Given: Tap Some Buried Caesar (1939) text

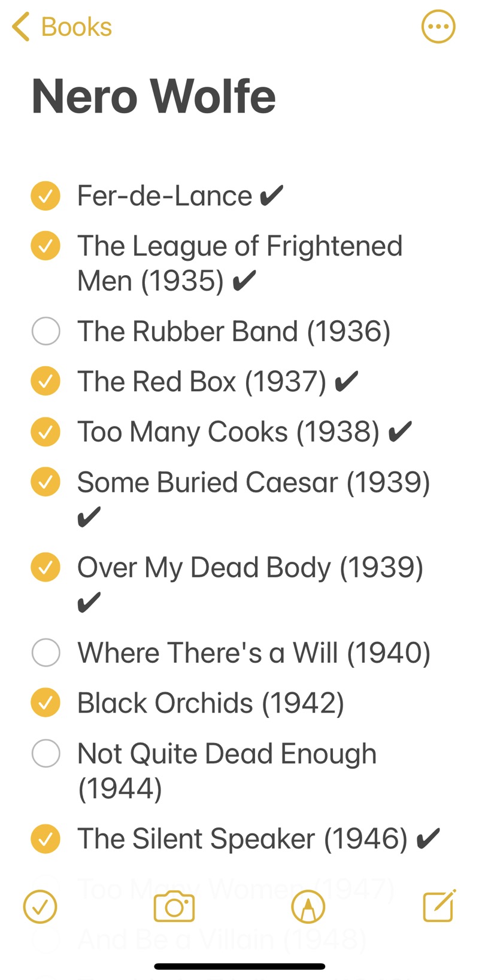Looking at the screenshot, I should coord(251,482).
